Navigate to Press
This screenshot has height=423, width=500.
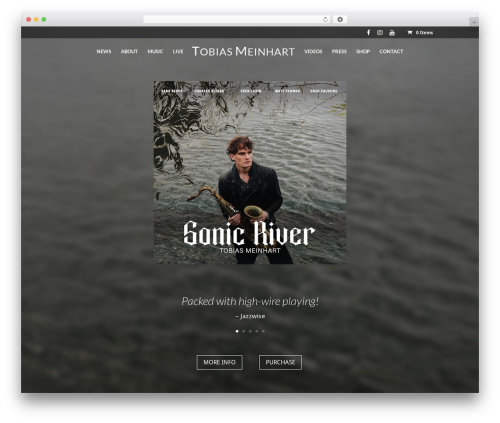click(x=339, y=51)
